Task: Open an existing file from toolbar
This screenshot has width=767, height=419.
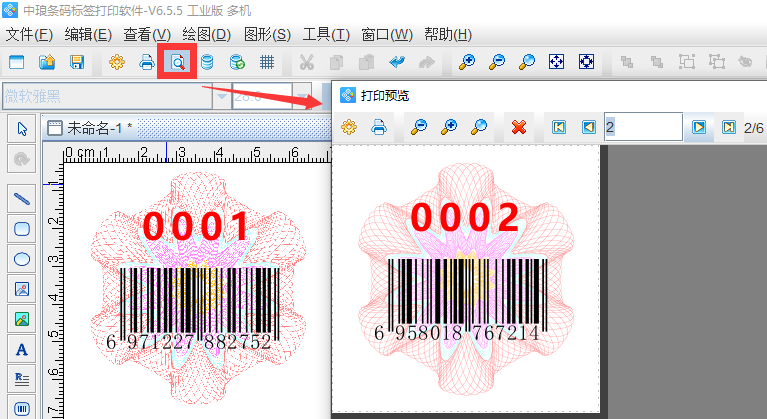Action: point(47,62)
